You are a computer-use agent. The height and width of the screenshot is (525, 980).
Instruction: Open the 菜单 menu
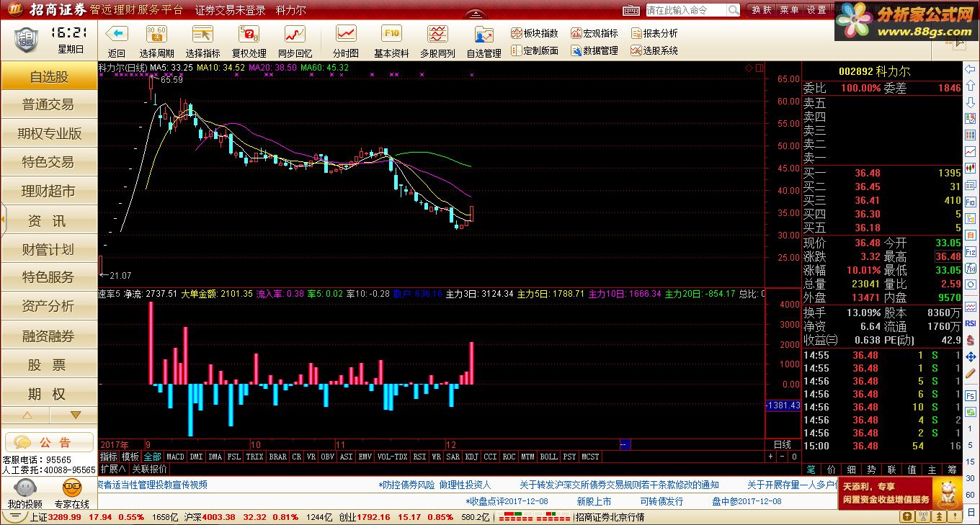[789, 10]
